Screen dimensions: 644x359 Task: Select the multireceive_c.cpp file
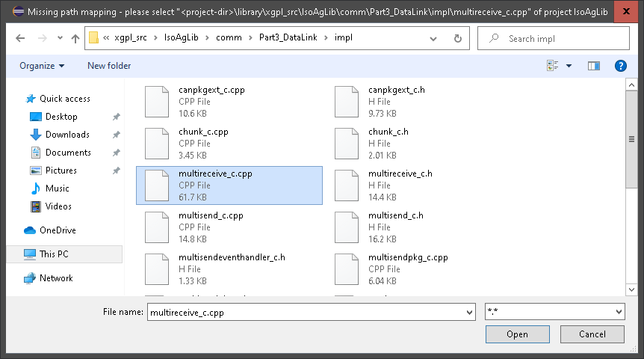[229, 185]
